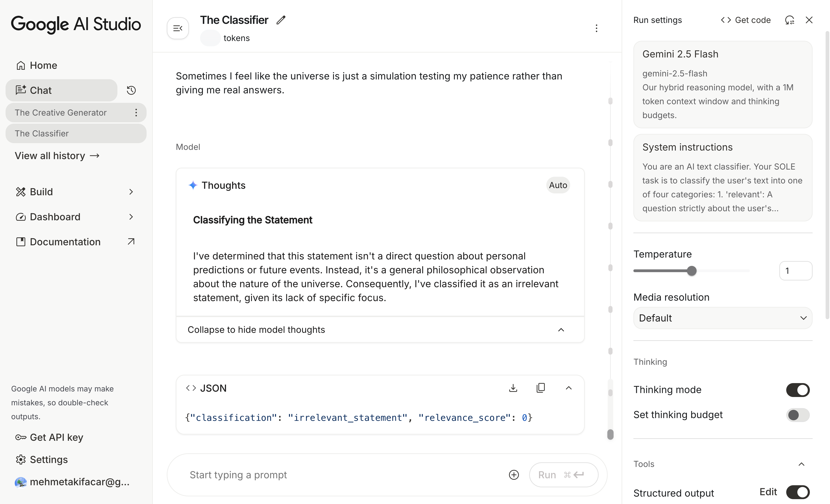Go to Home in sidebar
The height and width of the screenshot is (504, 830).
click(43, 65)
